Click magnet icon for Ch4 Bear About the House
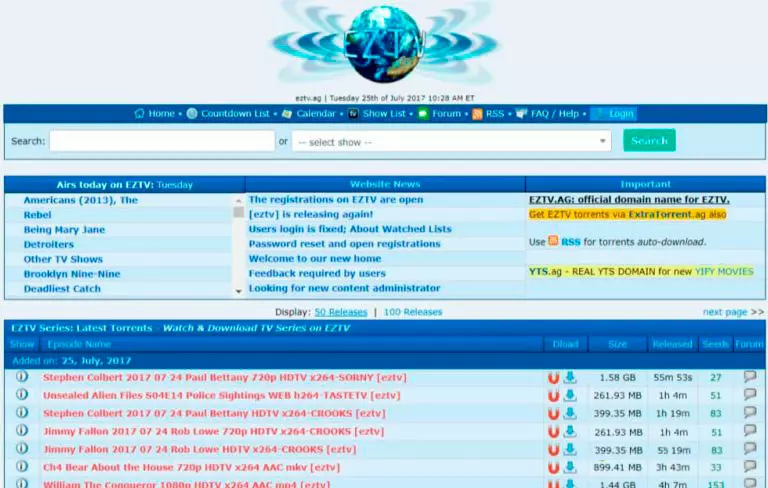 [x=553, y=467]
